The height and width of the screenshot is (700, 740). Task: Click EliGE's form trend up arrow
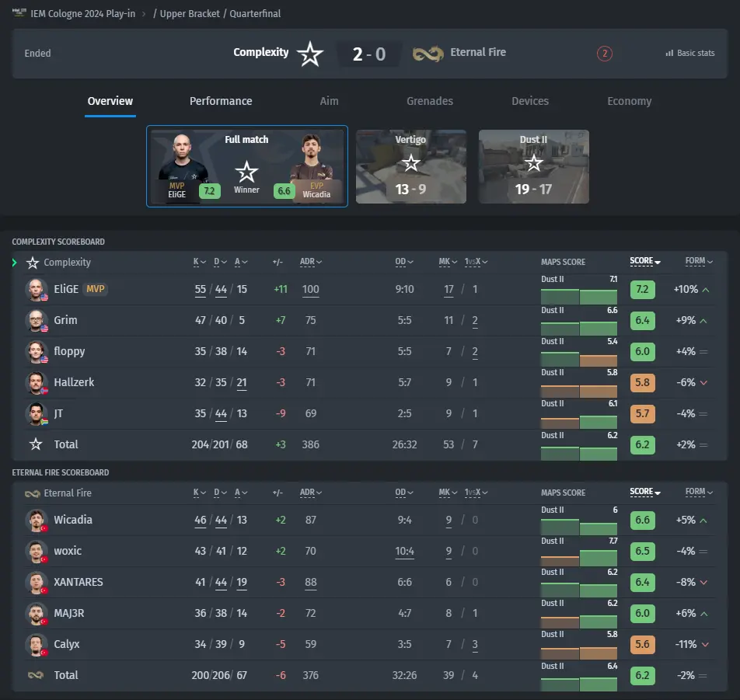pyautogui.click(x=706, y=290)
